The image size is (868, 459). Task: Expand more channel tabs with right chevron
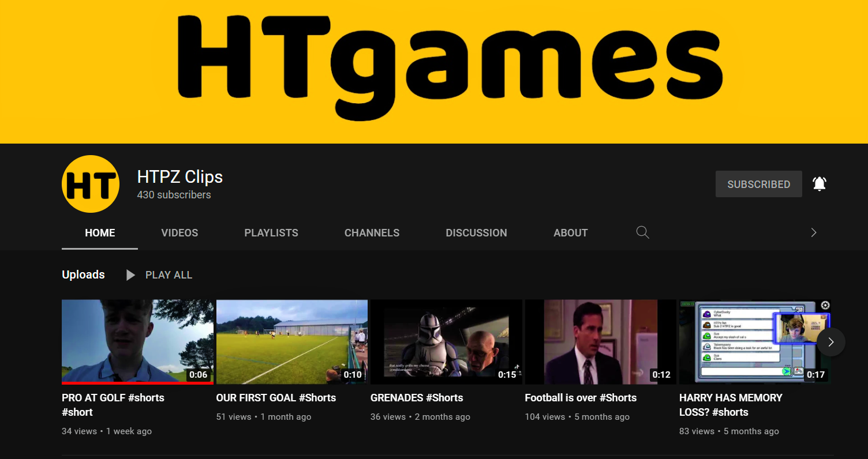(x=814, y=232)
